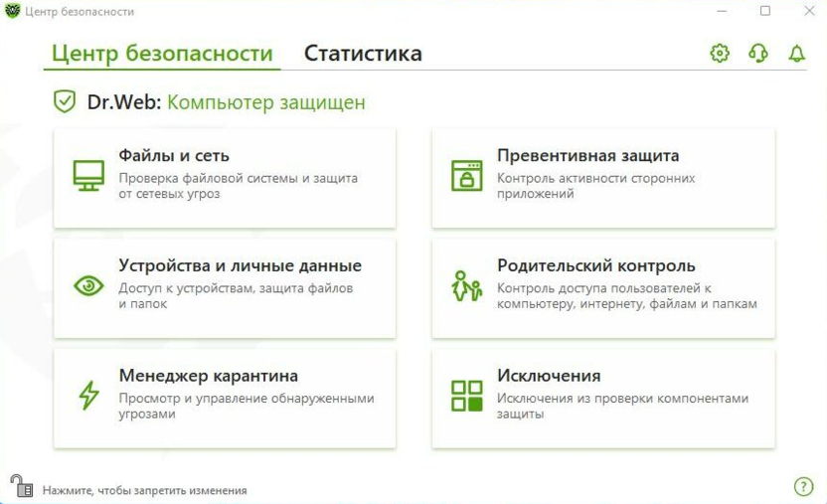Open the Превентивная защита section
Screen dimensions: 827x504
(x=603, y=178)
